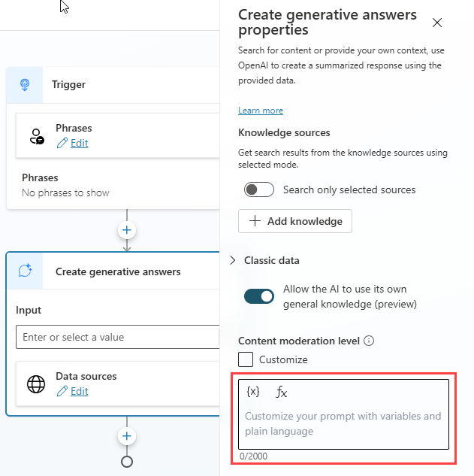Screen dimensions: 474x476
Task: Add a node below Create generative answers
Action: pos(127,436)
